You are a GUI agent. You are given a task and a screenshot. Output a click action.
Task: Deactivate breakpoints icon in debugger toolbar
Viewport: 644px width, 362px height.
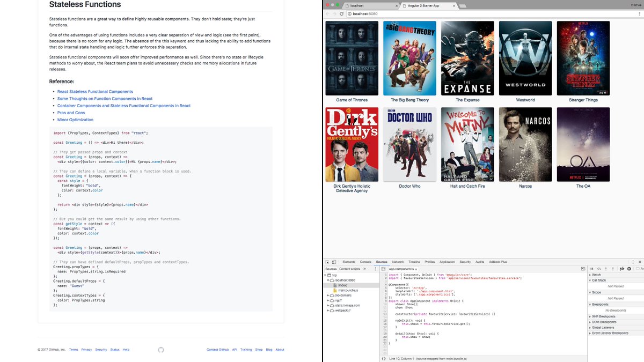tap(622, 269)
